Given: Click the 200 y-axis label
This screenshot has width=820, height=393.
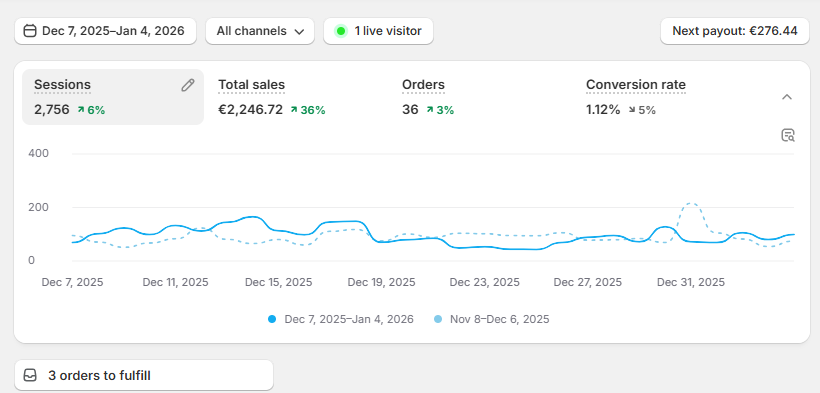Looking at the screenshot, I should click(x=40, y=207).
